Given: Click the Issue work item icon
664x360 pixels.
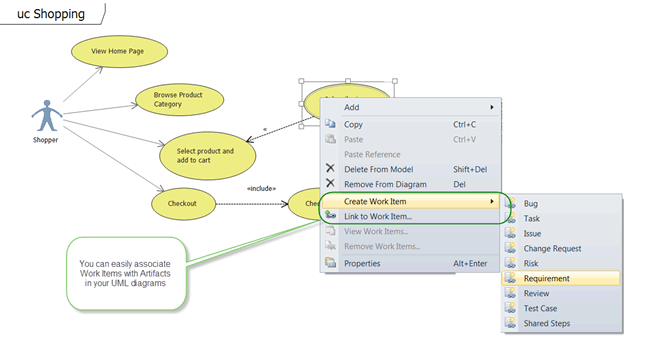Looking at the screenshot, I should point(510,233).
